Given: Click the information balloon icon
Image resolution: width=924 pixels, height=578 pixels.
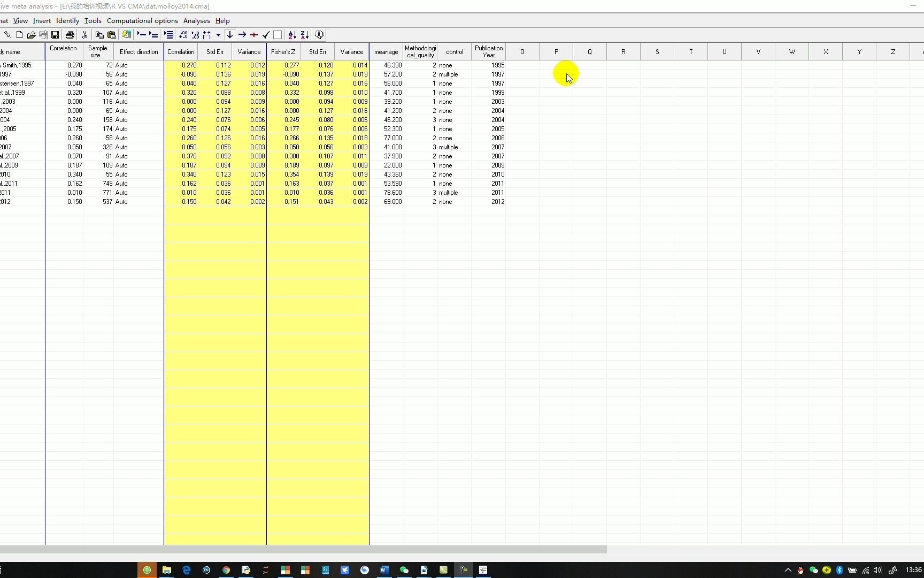Looking at the screenshot, I should coord(319,35).
